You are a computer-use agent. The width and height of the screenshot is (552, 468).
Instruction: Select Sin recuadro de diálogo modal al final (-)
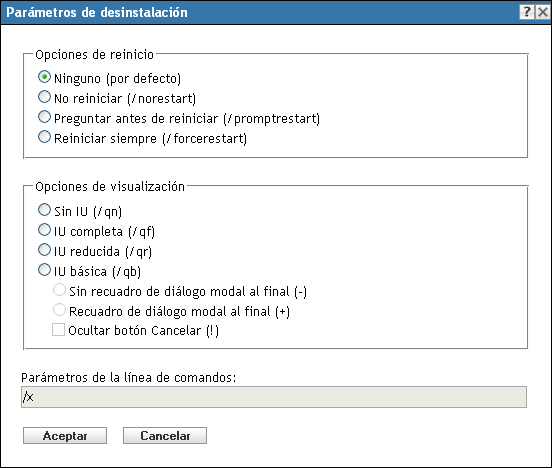click(x=59, y=290)
